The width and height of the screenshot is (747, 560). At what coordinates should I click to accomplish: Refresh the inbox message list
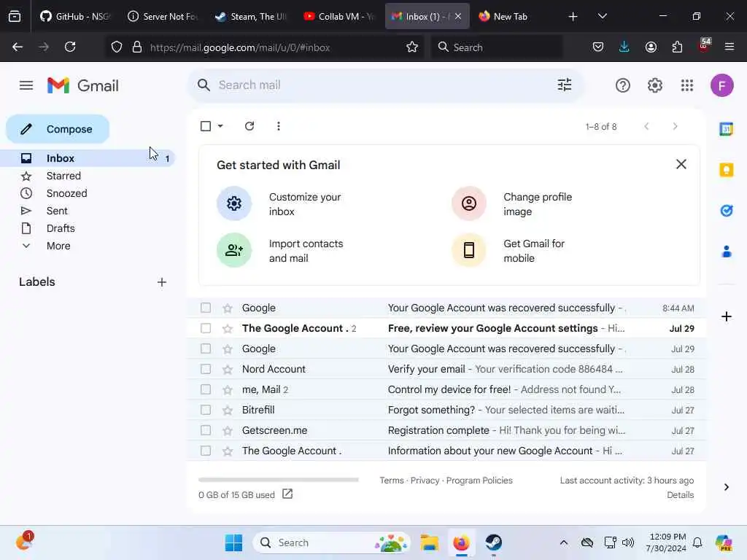click(x=249, y=126)
